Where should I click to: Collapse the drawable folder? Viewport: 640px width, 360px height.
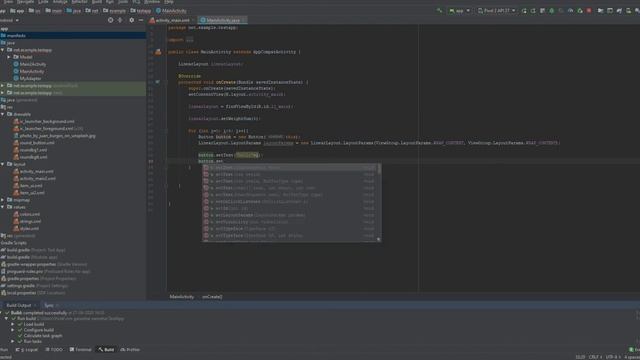3,114
